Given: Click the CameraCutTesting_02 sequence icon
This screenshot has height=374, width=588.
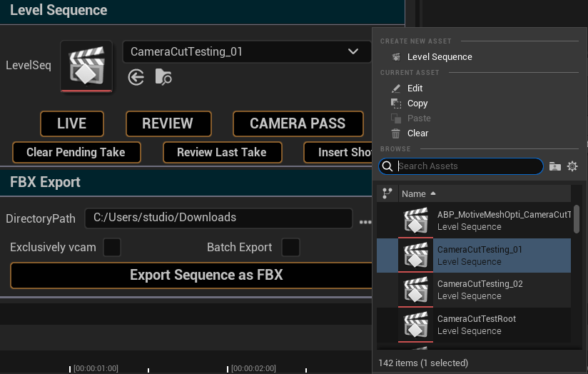Looking at the screenshot, I should 415,290.
